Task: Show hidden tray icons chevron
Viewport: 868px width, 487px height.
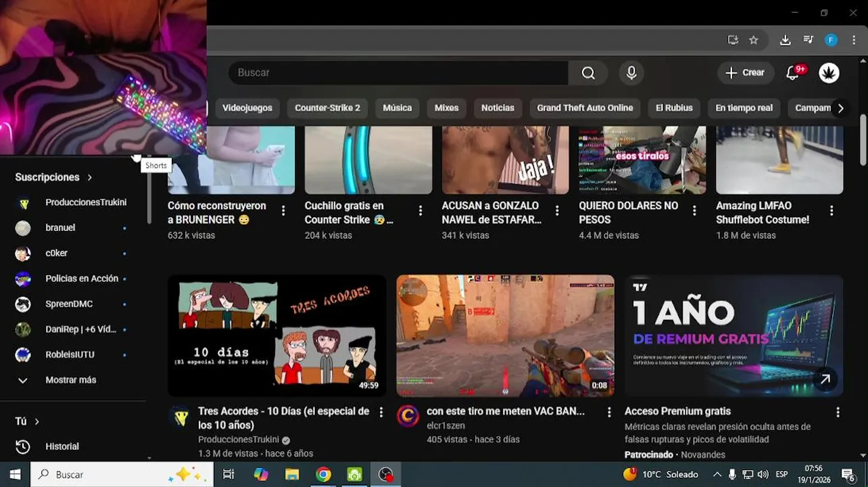Action: pyautogui.click(x=717, y=475)
